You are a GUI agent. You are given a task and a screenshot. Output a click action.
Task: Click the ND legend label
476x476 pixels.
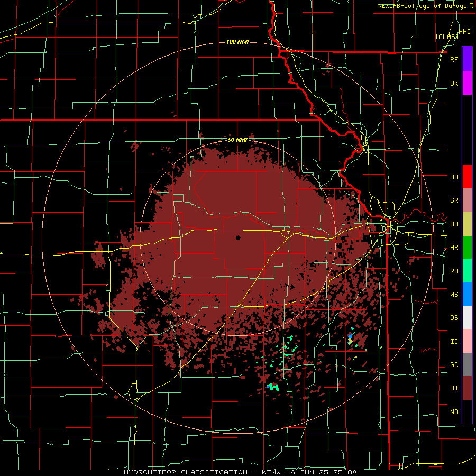(x=454, y=412)
